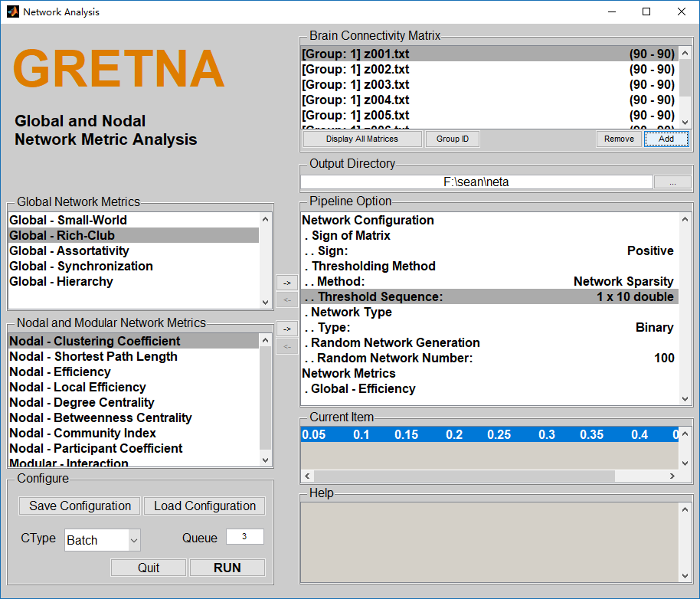The width and height of the screenshot is (700, 599).
Task: Select Nodal - Local Efficiency
Action: coord(133,387)
